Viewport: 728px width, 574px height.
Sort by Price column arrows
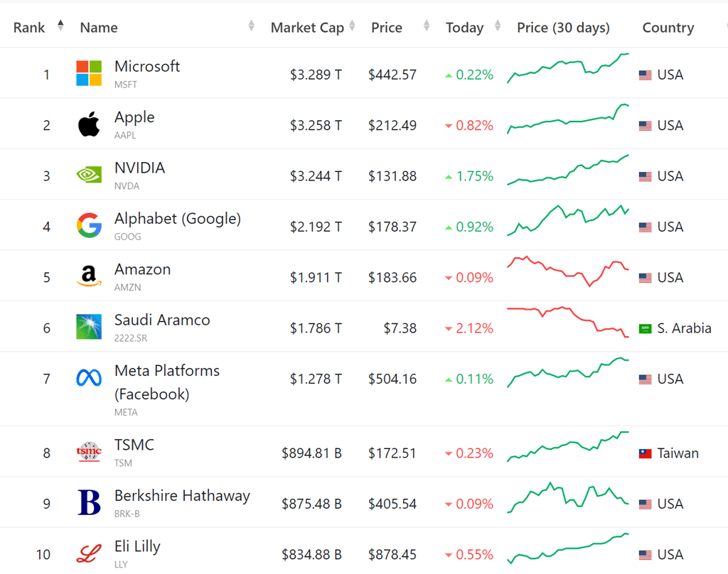pyautogui.click(x=427, y=27)
